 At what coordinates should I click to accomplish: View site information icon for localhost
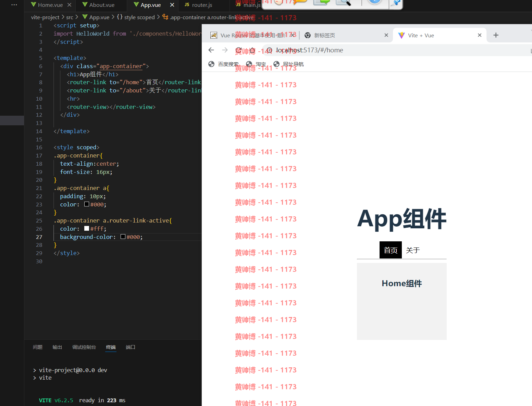[x=269, y=50]
